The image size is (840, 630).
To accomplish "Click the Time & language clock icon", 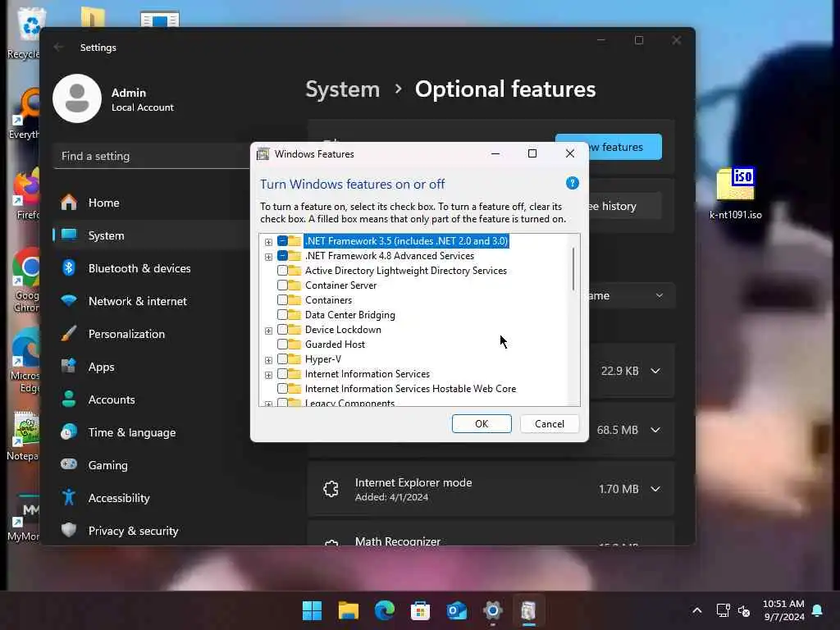I will point(69,431).
